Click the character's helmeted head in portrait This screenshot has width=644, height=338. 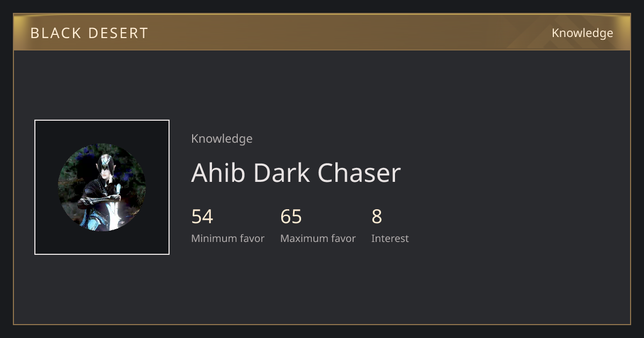click(x=106, y=164)
